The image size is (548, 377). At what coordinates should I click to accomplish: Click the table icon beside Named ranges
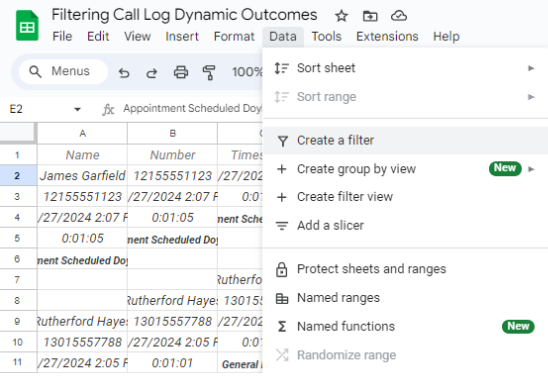(x=282, y=298)
